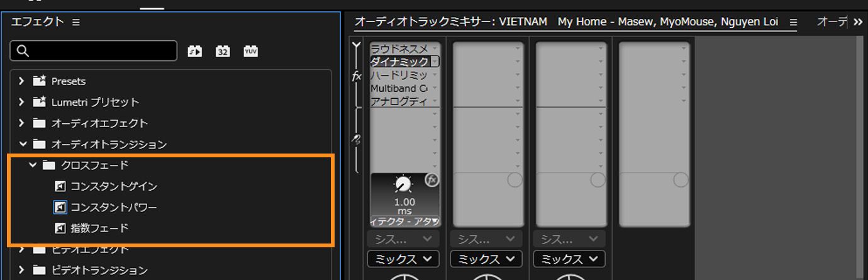Click the second track's empty send knob
This screenshot has width=868, height=280.
515,180
